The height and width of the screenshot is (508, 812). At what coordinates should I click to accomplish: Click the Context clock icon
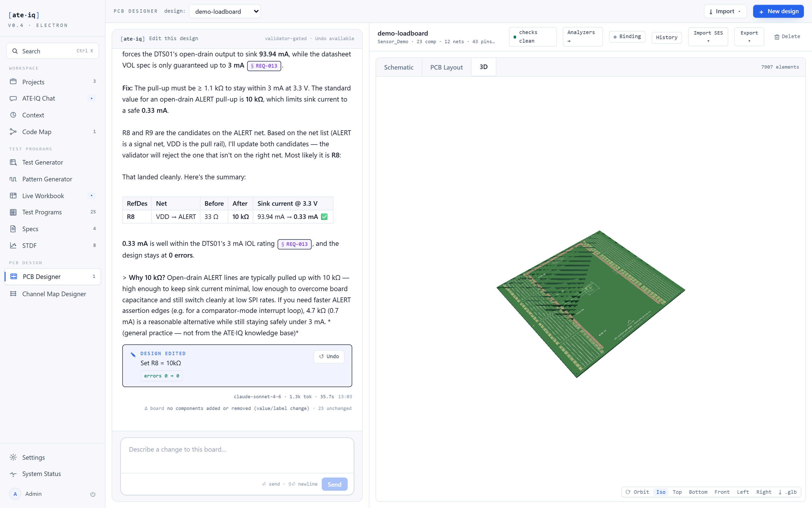pyautogui.click(x=13, y=115)
